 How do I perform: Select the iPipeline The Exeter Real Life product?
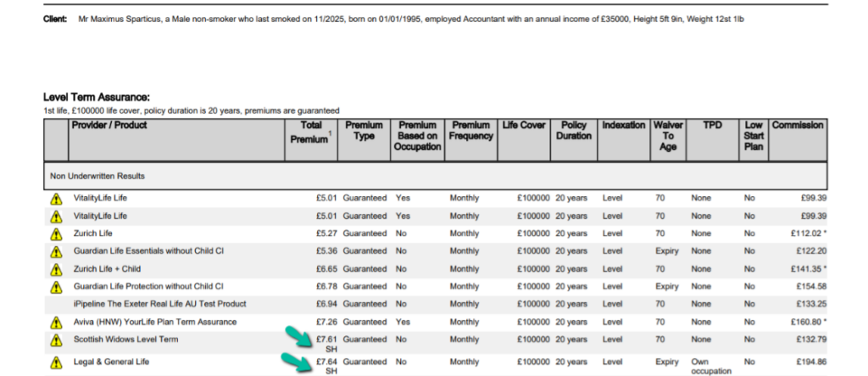160,304
